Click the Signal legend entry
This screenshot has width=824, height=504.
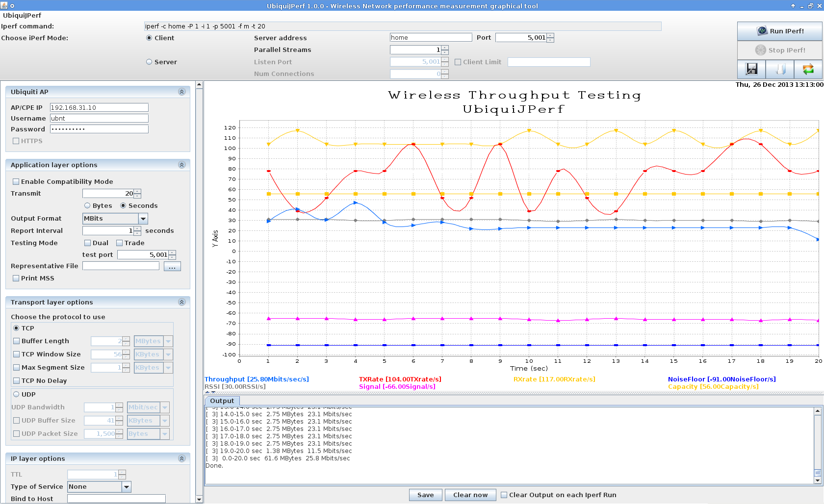tap(397, 386)
